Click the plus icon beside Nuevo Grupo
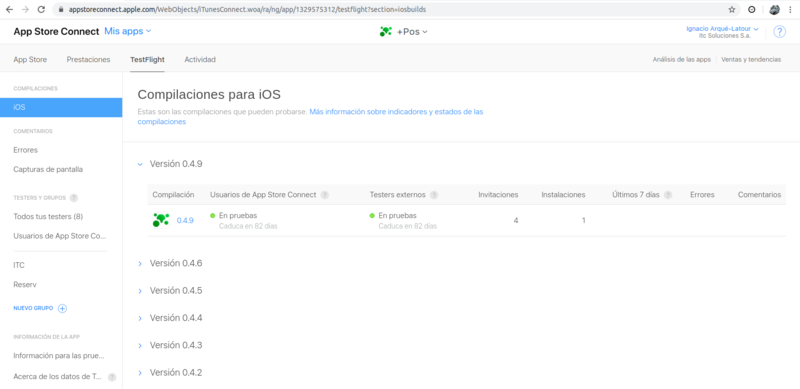Screen dimensions: 800x389 pos(62,308)
